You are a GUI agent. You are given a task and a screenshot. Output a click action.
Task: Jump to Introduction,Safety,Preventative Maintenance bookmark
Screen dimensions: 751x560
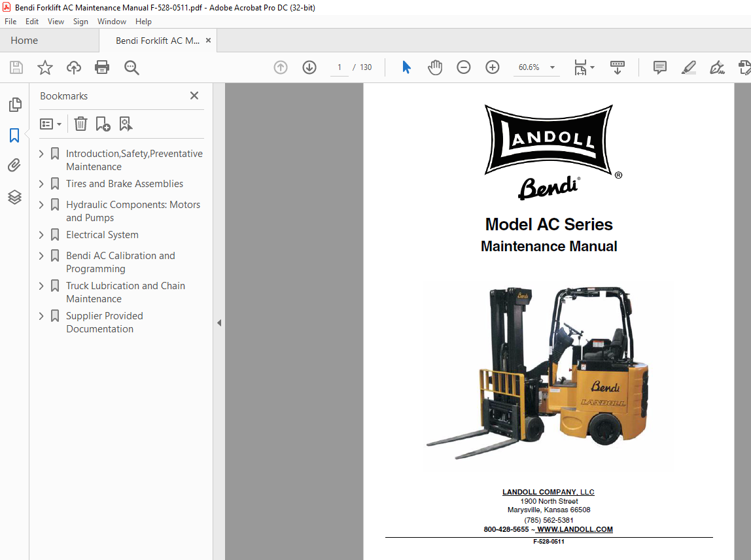(x=134, y=160)
